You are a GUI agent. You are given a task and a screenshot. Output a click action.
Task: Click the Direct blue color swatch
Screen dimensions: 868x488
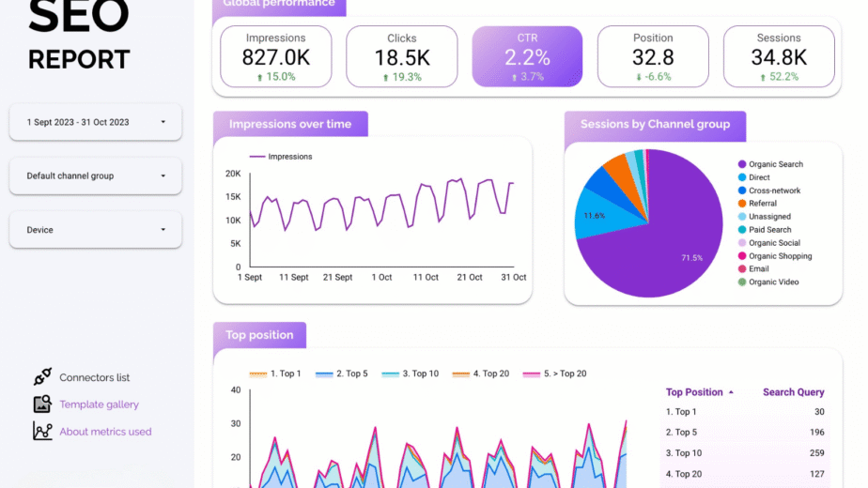click(x=742, y=177)
